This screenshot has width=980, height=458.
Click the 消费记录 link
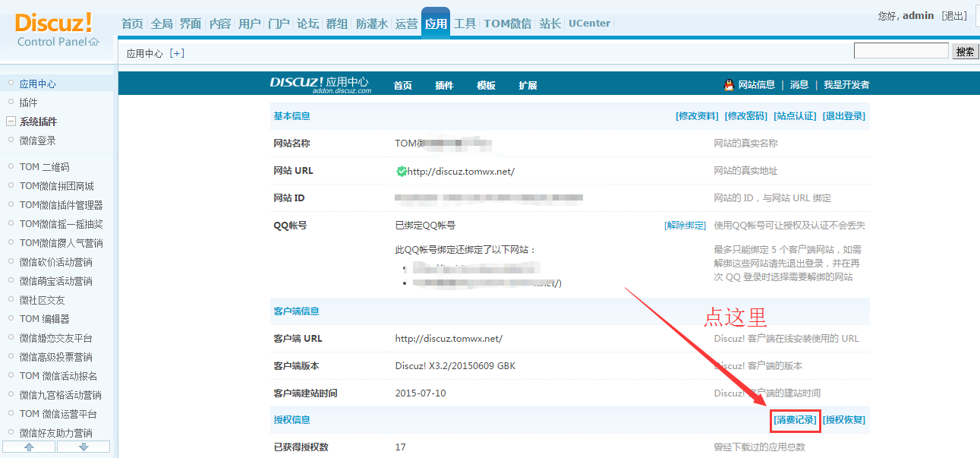796,420
